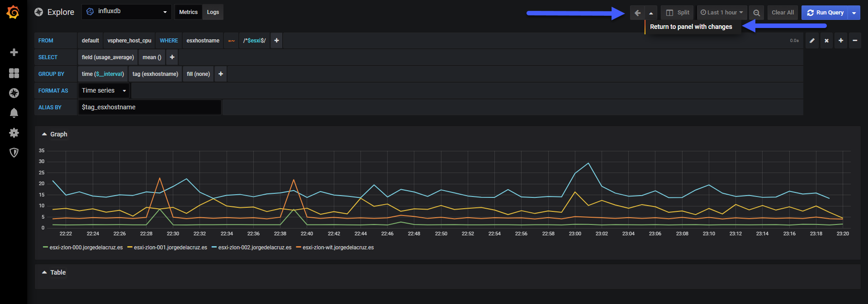Viewport: 868px width, 304px height.
Task: Click the esxi-zlon-001 legend color swatch
Action: (x=130, y=248)
